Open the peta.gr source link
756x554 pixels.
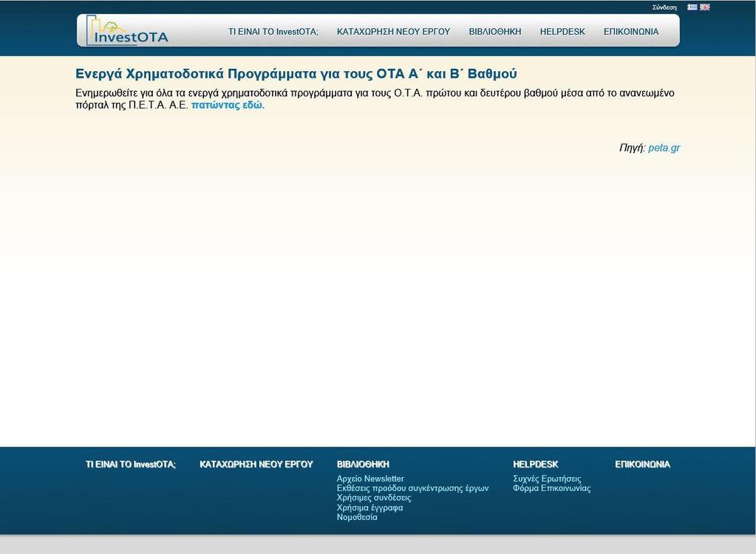(664, 148)
